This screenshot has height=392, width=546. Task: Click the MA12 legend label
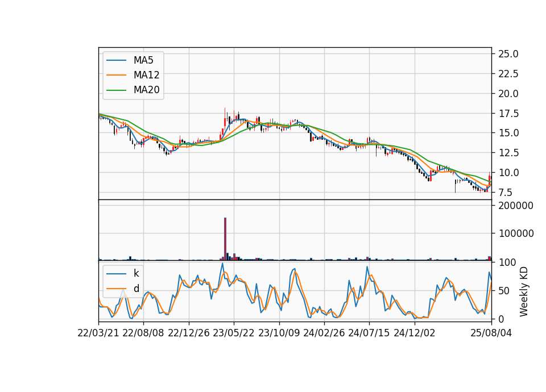click(146, 75)
